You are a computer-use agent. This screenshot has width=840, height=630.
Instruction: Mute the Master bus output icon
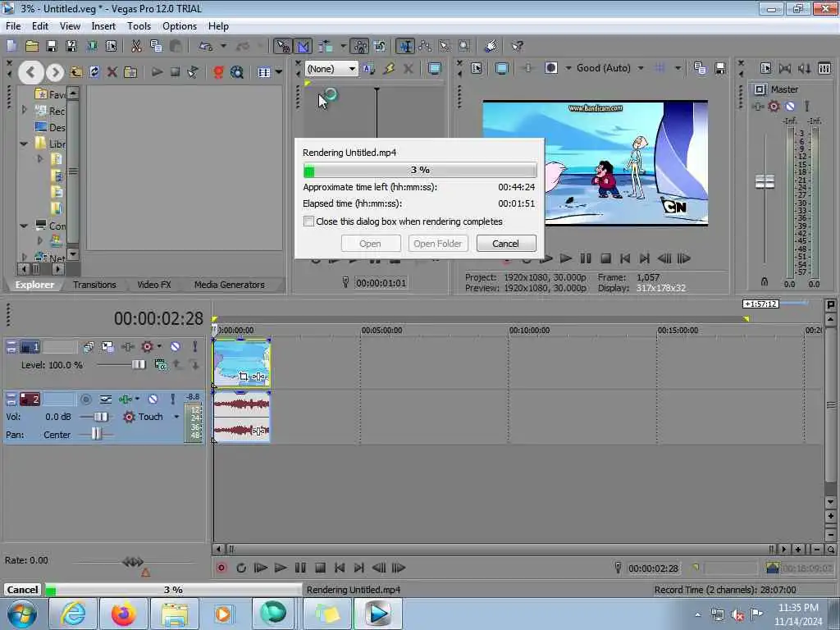point(790,106)
